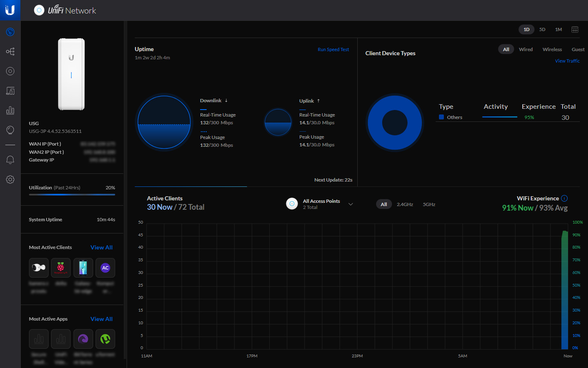Click the Utilization progress bar

(72, 195)
